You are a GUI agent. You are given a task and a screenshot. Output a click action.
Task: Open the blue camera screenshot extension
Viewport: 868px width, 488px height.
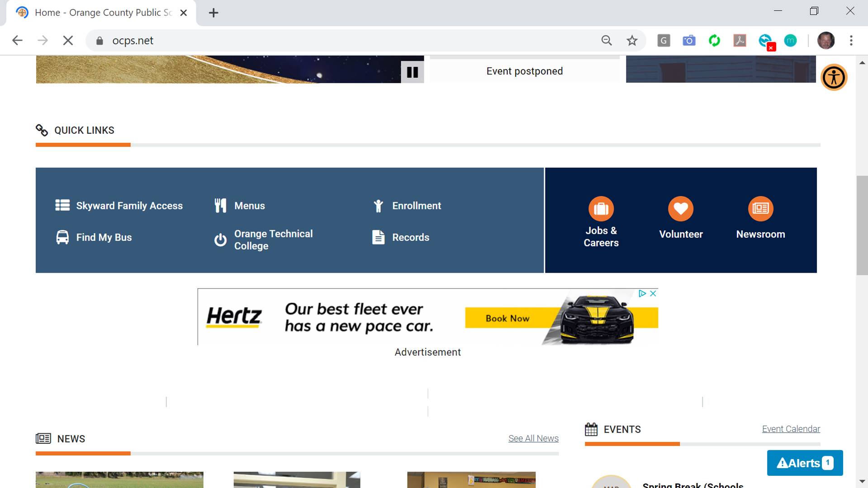click(x=689, y=41)
